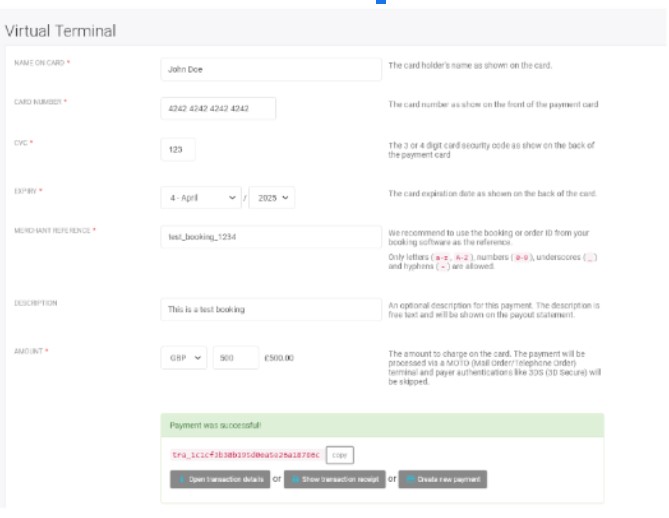Click the Virtual Terminal heading

[x=60, y=31]
